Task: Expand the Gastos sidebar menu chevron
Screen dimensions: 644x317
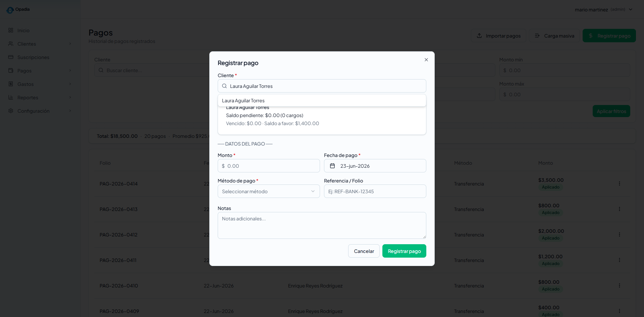Action: click(70, 84)
